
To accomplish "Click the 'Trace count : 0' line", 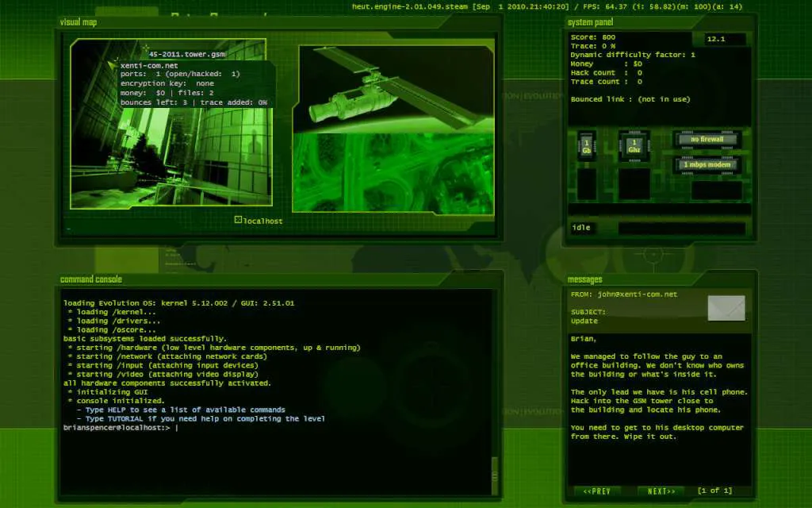I will pyautogui.click(x=607, y=82).
